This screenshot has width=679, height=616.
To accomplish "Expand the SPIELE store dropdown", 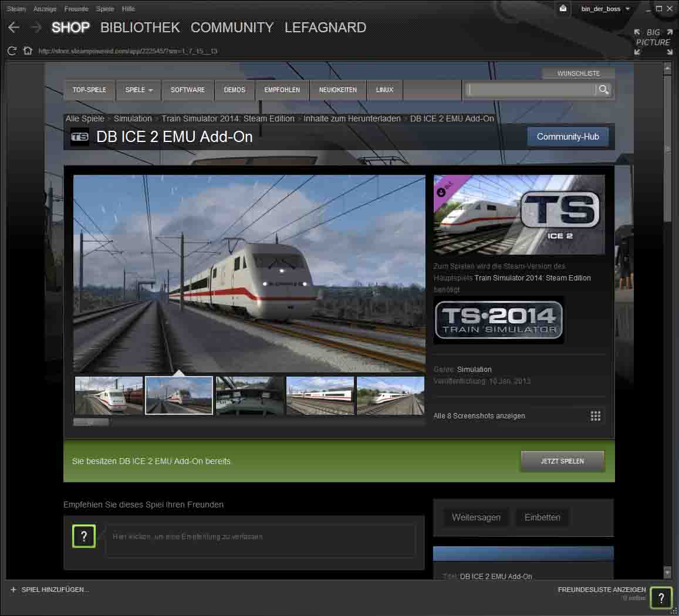I will coord(138,90).
